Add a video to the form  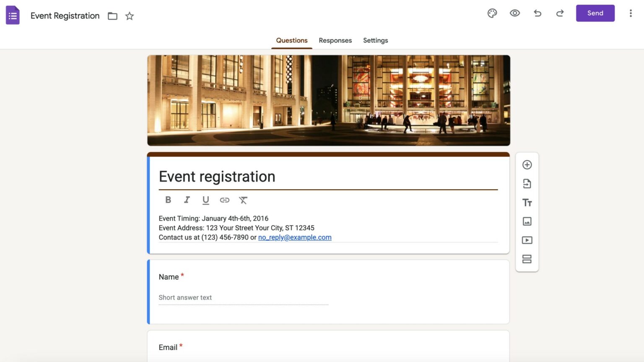click(527, 240)
